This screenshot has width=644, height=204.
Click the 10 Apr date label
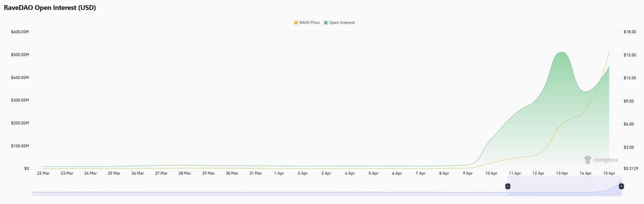491,173
